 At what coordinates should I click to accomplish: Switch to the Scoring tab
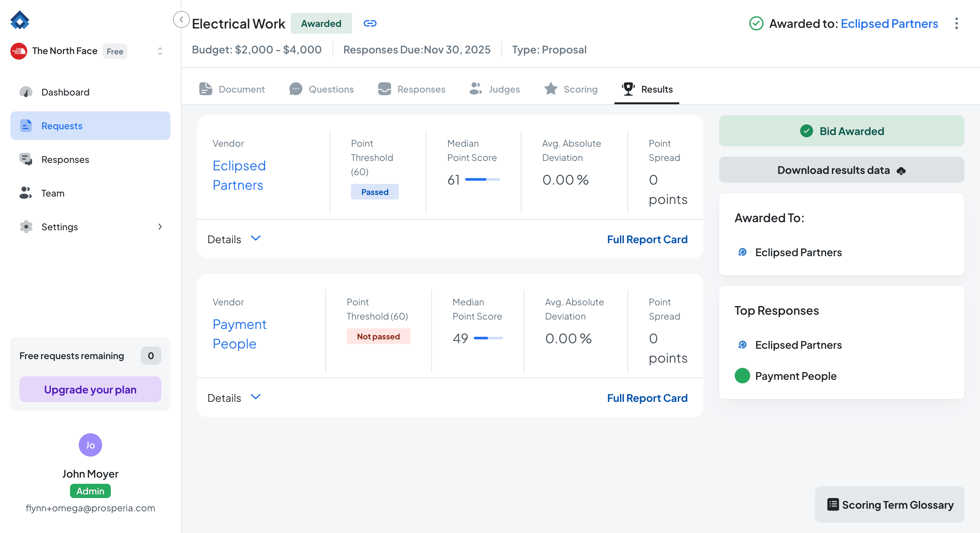pyautogui.click(x=571, y=89)
